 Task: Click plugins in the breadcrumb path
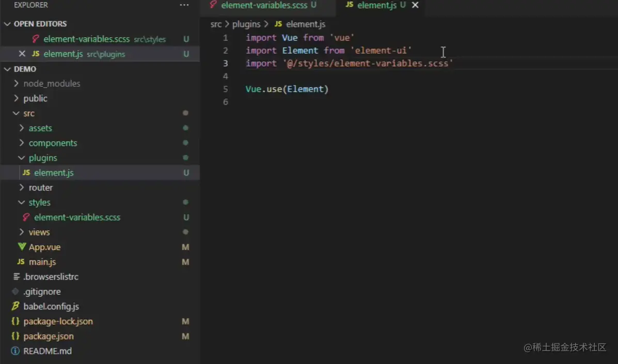tap(246, 24)
